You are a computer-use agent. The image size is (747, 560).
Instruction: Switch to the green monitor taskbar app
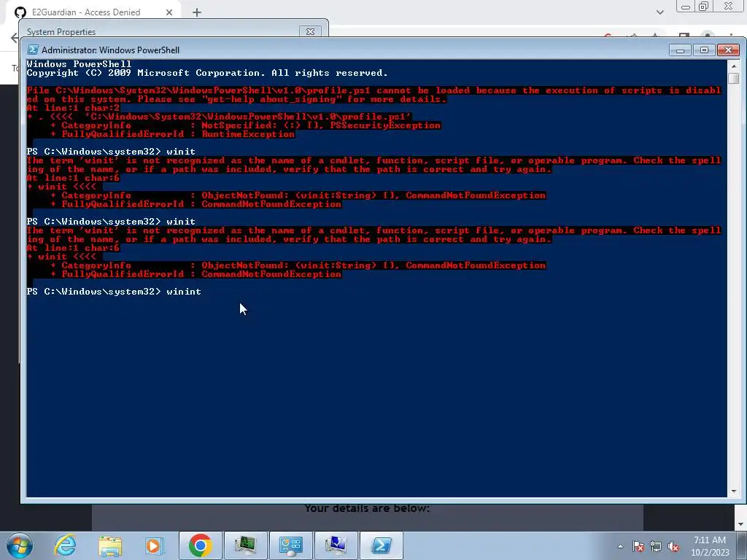[245, 545]
